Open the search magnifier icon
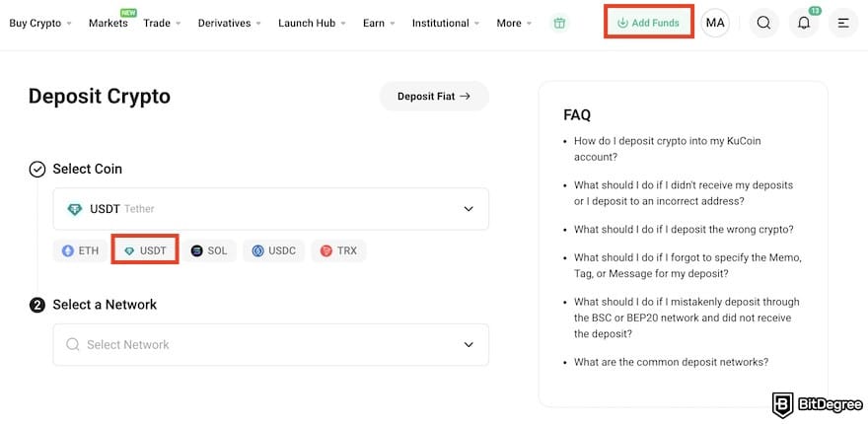The image size is (868, 424). pyautogui.click(x=763, y=24)
